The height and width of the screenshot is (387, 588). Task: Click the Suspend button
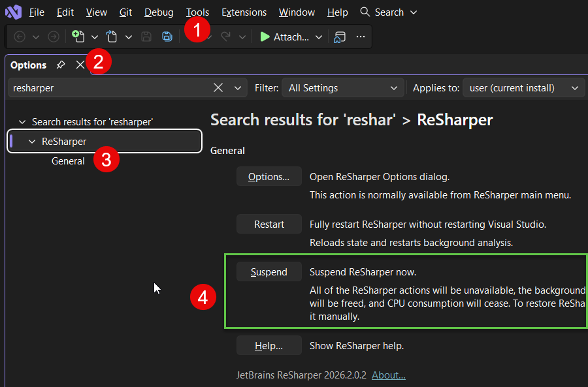click(x=269, y=271)
